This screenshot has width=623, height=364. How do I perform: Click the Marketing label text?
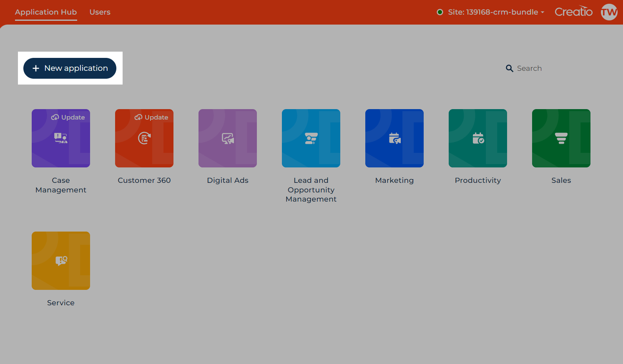[x=394, y=180]
